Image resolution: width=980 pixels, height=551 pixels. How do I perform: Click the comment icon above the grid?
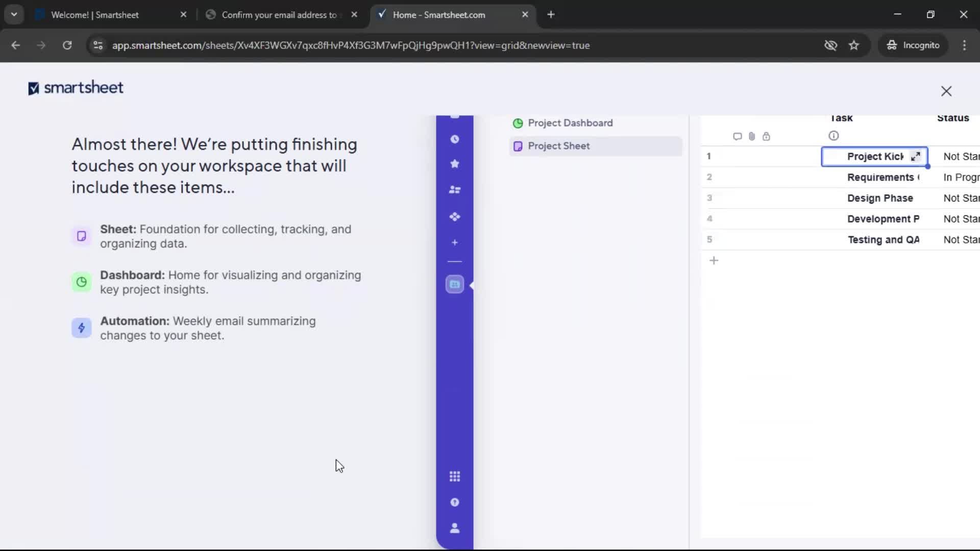[737, 136]
